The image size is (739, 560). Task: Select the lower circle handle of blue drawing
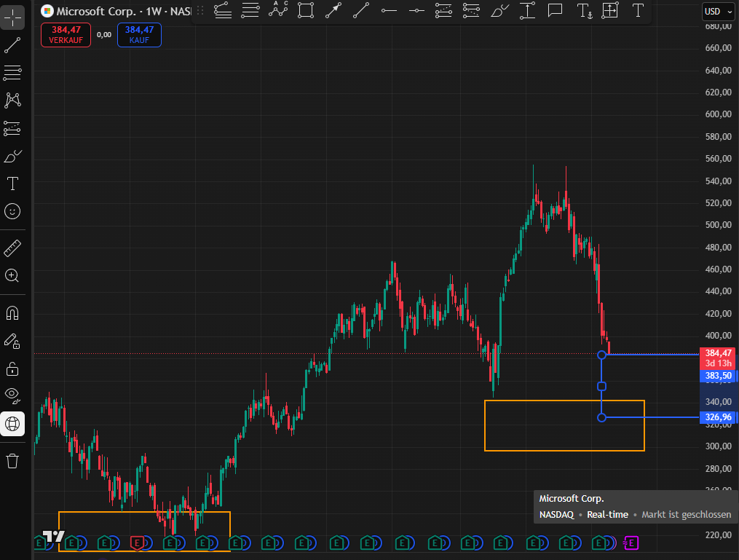[601, 417]
